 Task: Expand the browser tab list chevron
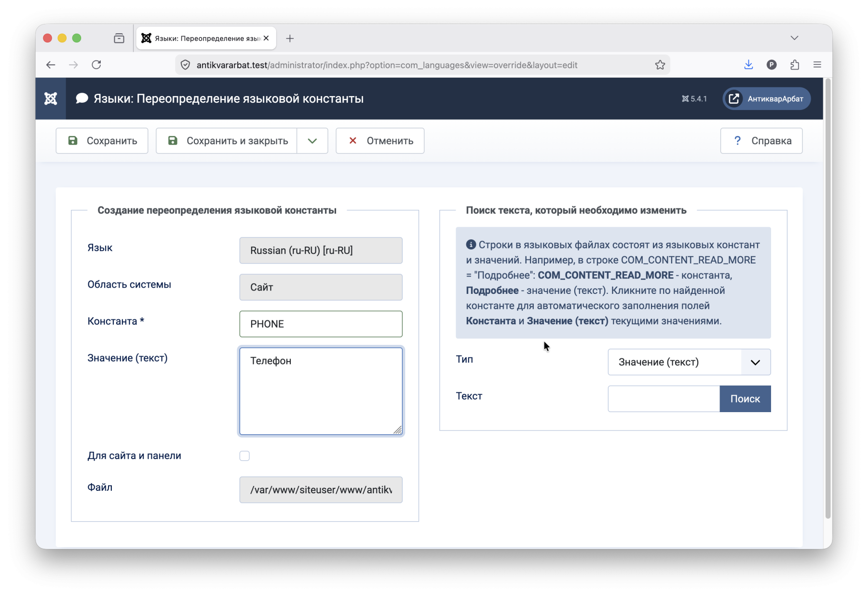pyautogui.click(x=794, y=38)
